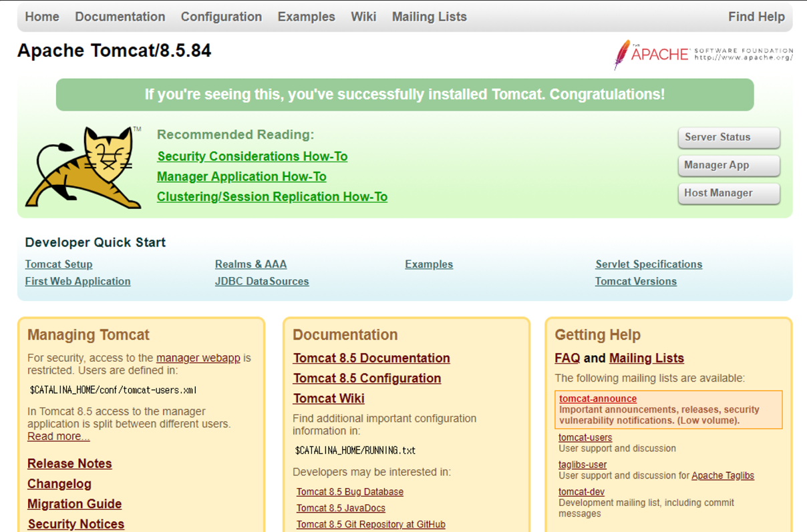
Task: Open Security Considerations How-To link
Action: (252, 156)
